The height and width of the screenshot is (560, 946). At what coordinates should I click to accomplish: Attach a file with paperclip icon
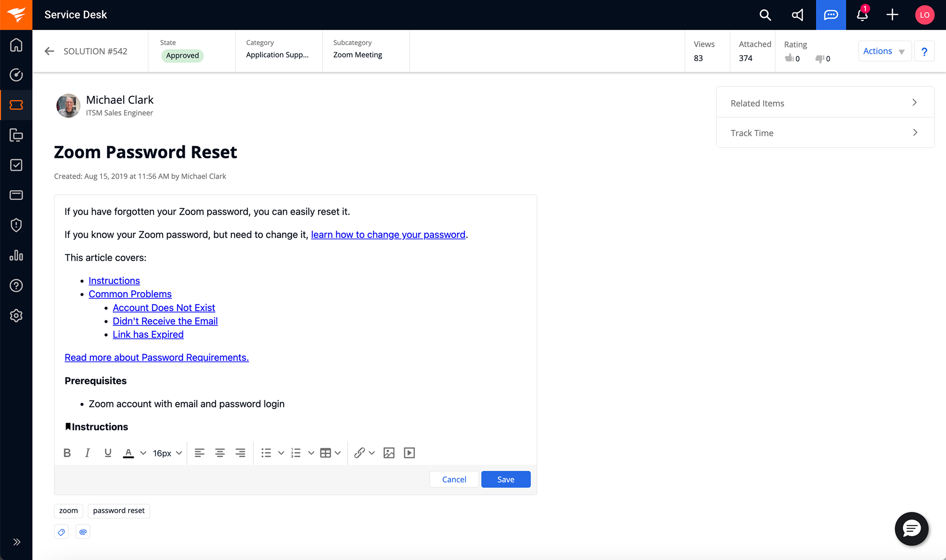coord(83,532)
